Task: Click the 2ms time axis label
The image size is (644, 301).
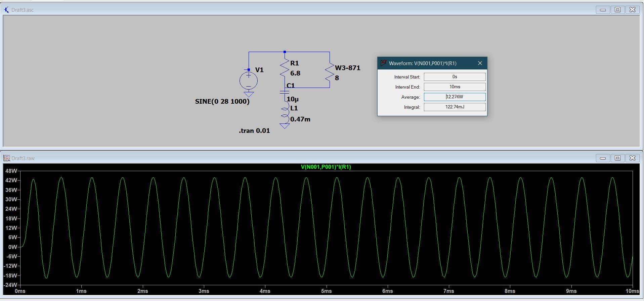Action: pyautogui.click(x=143, y=291)
